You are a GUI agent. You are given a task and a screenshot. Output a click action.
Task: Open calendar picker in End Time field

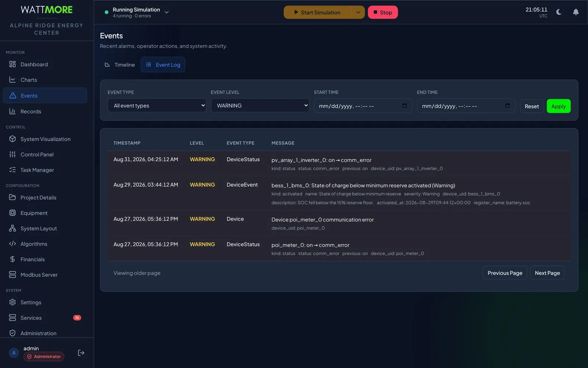(x=508, y=106)
